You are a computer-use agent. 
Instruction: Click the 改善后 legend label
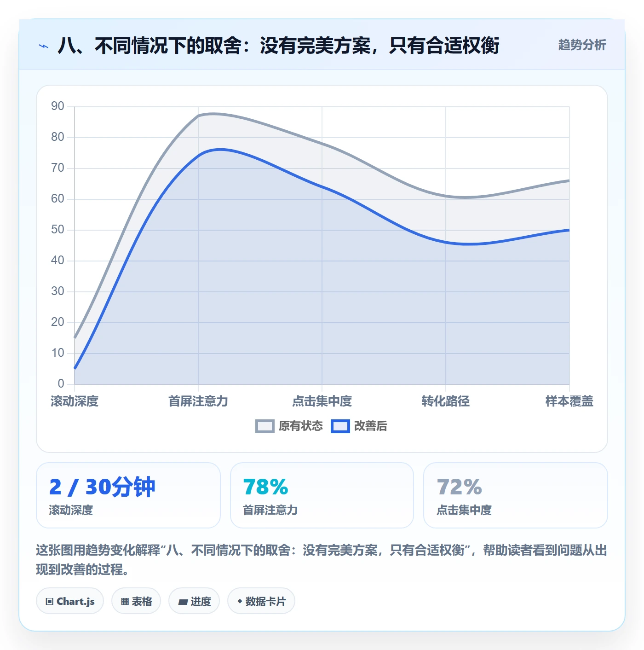371,426
